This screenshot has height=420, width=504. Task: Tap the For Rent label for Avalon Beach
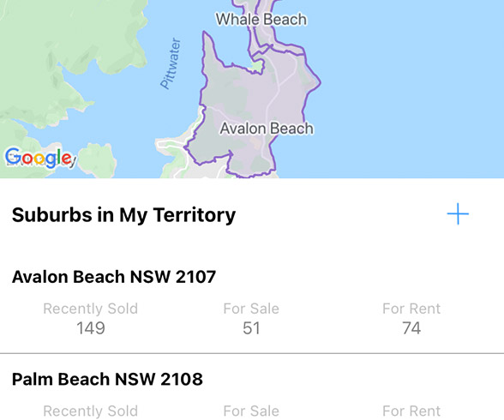[411, 309]
